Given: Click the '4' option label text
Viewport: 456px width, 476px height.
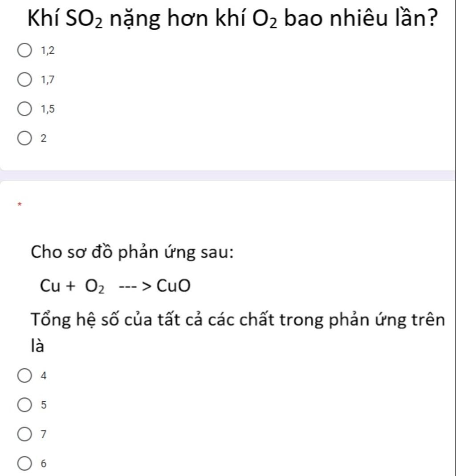Looking at the screenshot, I should tap(44, 376).
